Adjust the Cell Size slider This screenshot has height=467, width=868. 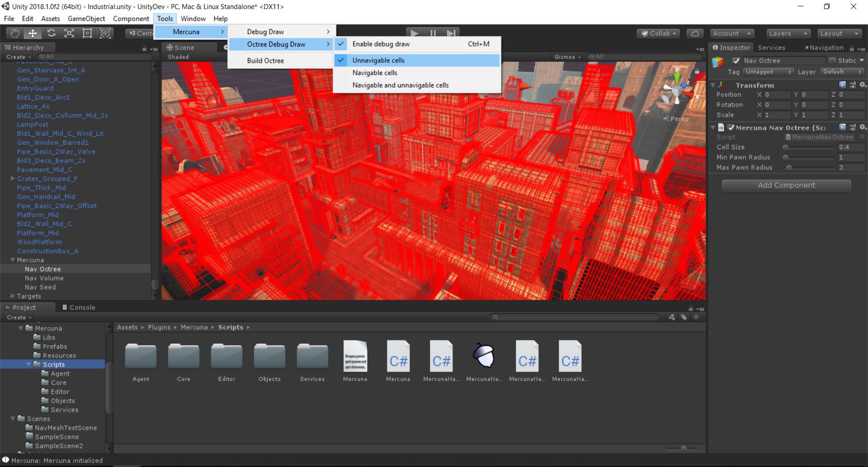(808, 147)
